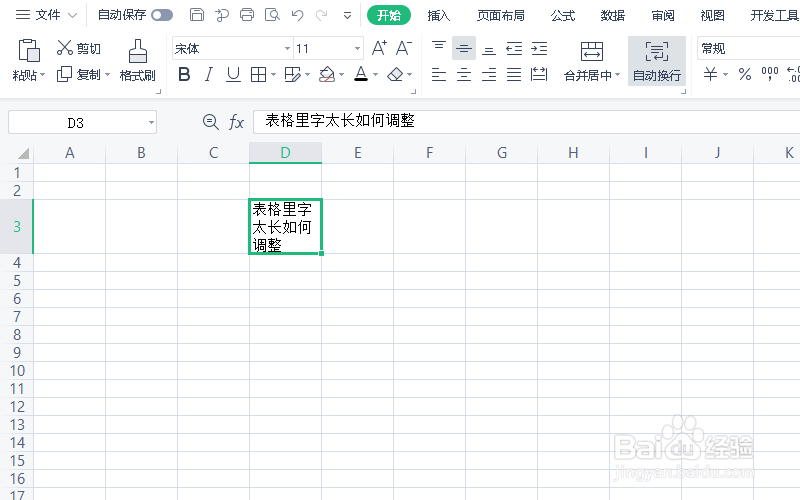800x500 pixels.
Task: Click the zoom magnifier beside fx
Action: pyautogui.click(x=210, y=122)
